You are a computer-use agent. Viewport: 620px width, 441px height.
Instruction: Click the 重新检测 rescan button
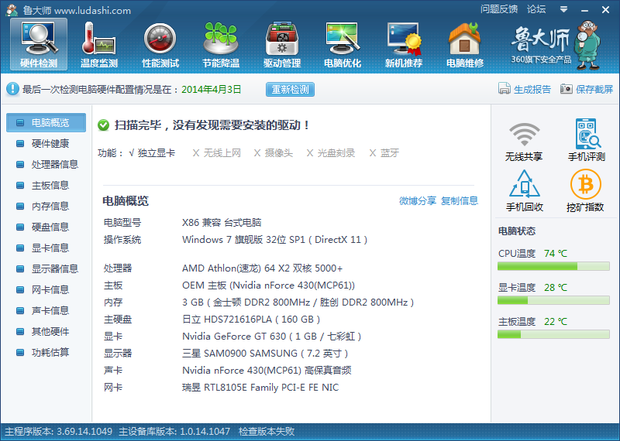pos(289,89)
